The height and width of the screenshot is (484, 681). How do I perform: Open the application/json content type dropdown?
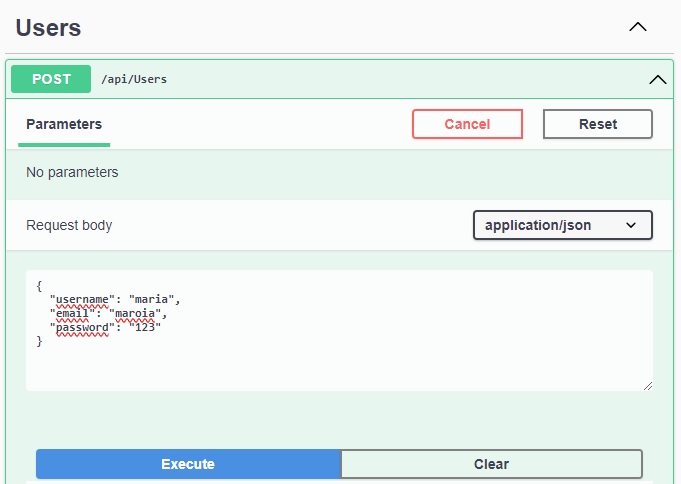click(562, 225)
